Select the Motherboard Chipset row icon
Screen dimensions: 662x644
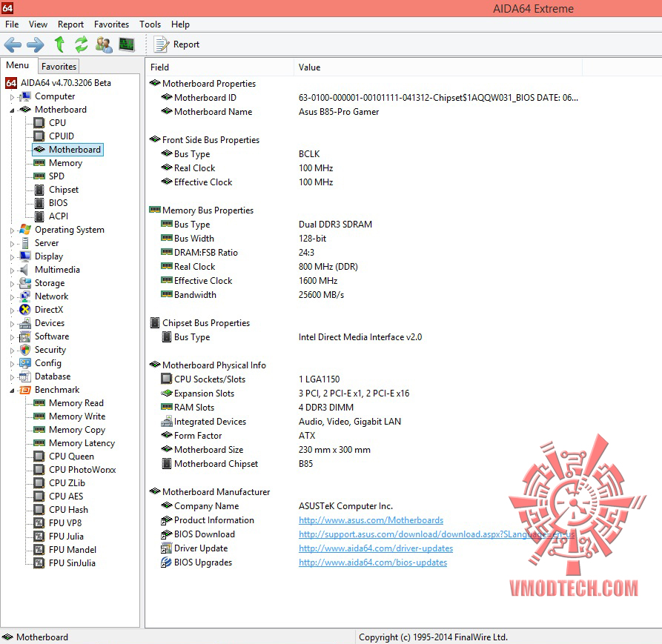(x=167, y=464)
